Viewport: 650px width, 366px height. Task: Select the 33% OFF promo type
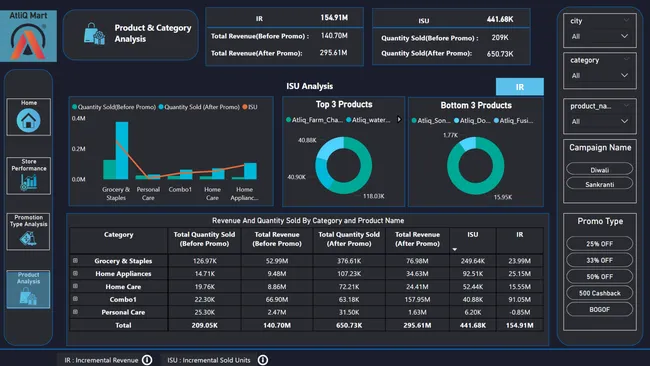[x=599, y=260]
